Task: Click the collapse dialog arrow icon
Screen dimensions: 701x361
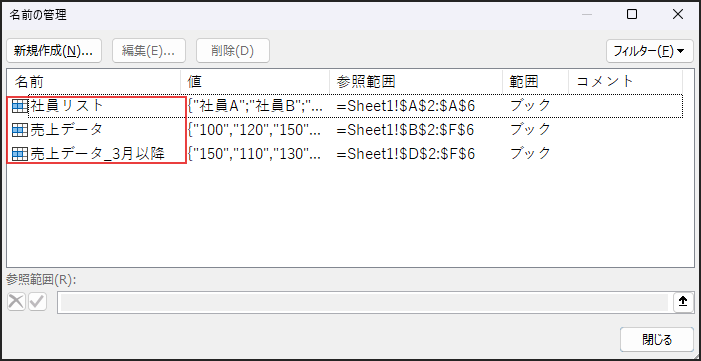Action: 683,302
